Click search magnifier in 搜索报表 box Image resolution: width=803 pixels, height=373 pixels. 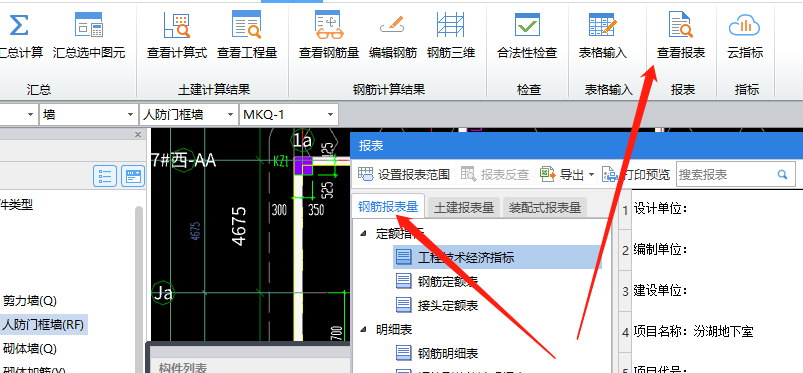(782, 175)
